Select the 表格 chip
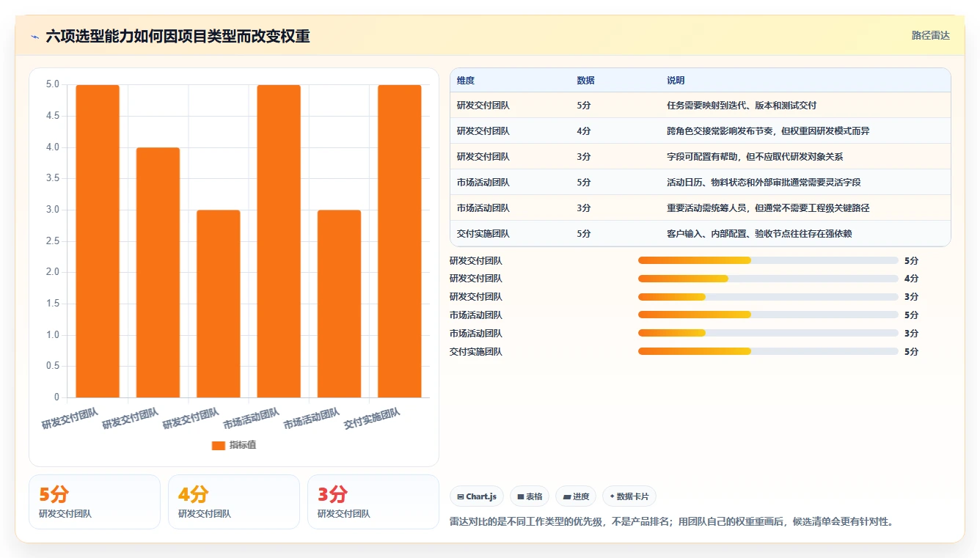 (530, 496)
